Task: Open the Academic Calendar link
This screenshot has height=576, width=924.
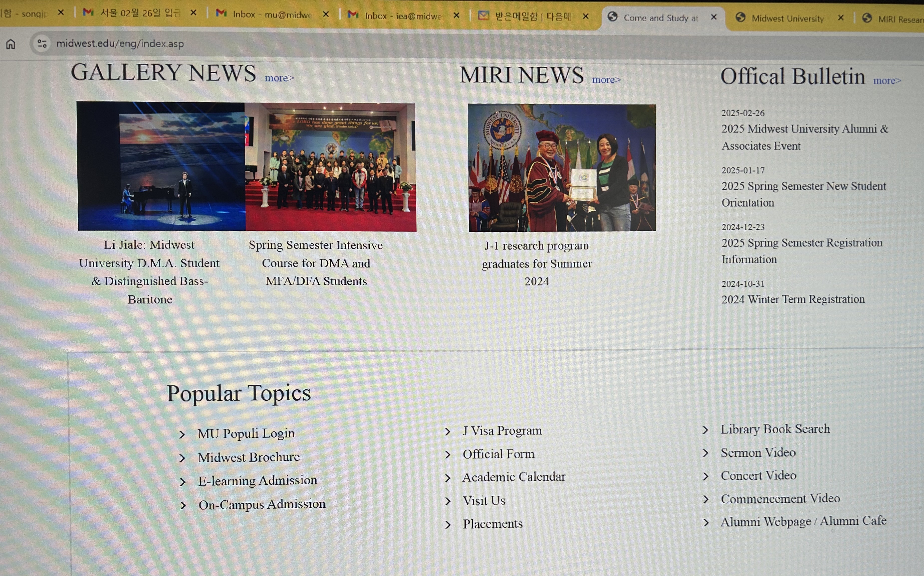Action: 514,477
